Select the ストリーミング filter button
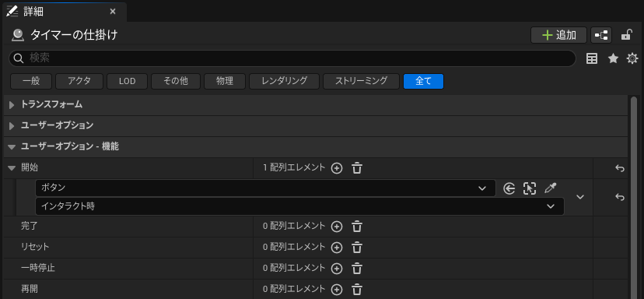 tap(361, 81)
